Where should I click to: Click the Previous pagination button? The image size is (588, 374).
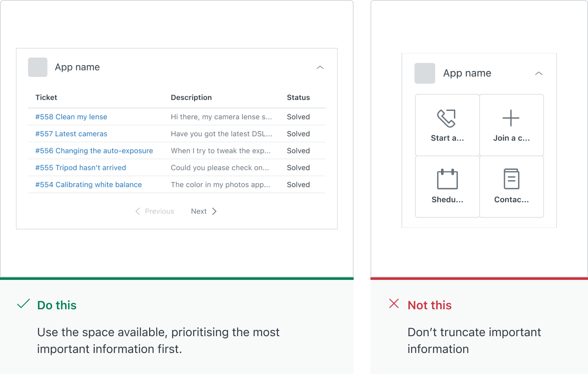coord(155,211)
